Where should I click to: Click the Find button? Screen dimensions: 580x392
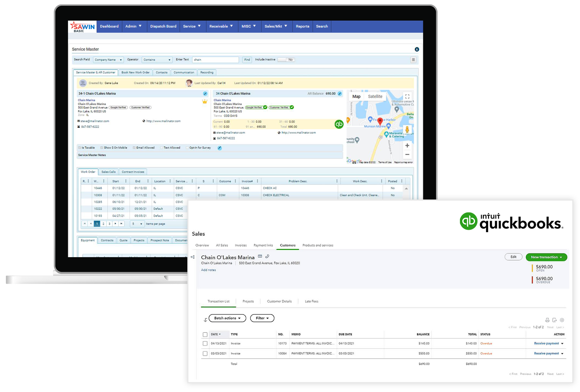pyautogui.click(x=247, y=60)
